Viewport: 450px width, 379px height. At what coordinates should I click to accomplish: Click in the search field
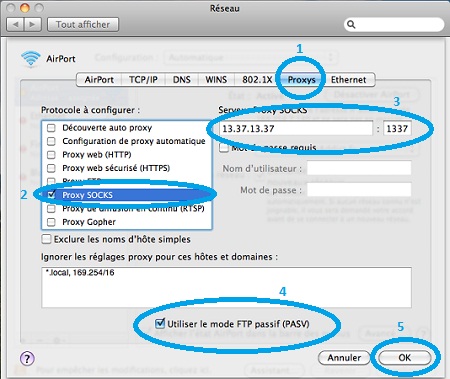pyautogui.click(x=394, y=24)
